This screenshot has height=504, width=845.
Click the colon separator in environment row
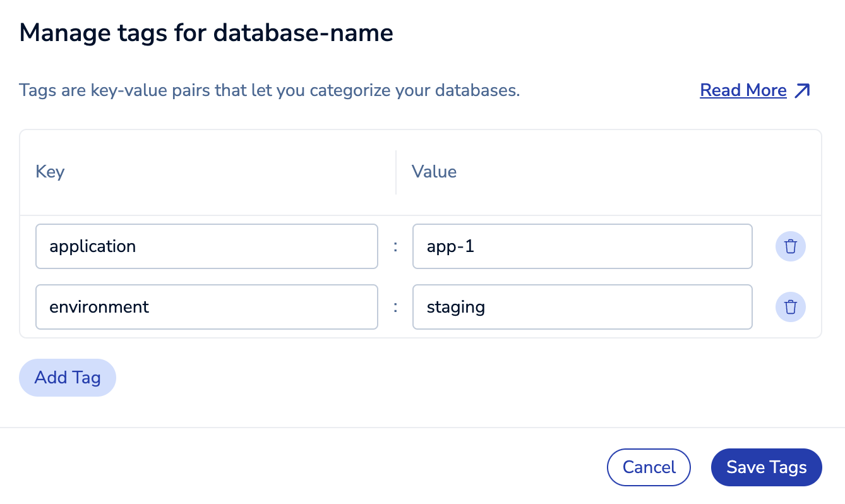(x=395, y=307)
